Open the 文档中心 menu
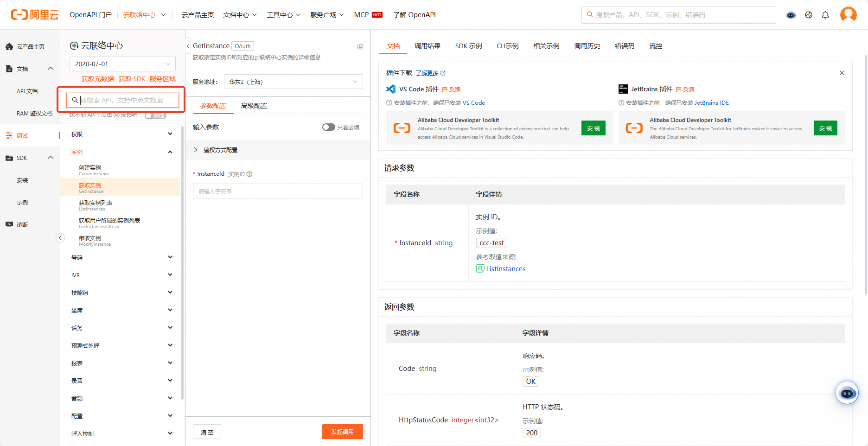The width and height of the screenshot is (868, 446). [240, 15]
